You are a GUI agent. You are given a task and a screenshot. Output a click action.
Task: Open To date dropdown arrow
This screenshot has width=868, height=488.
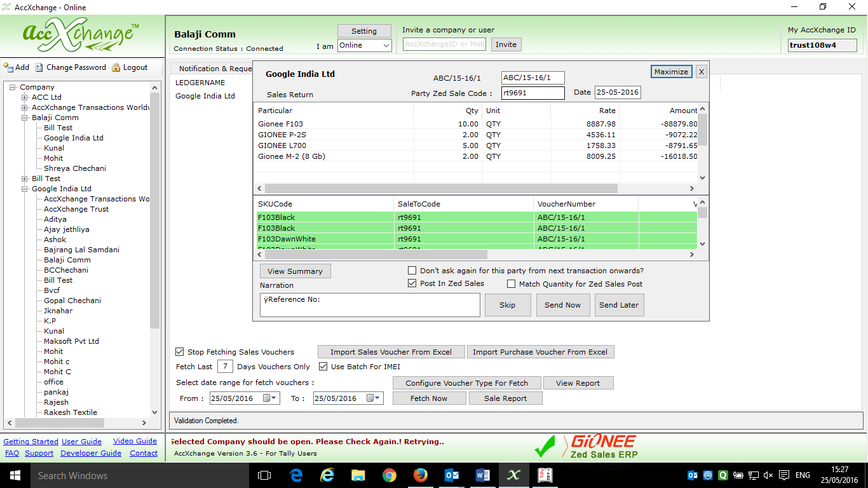coord(378,398)
